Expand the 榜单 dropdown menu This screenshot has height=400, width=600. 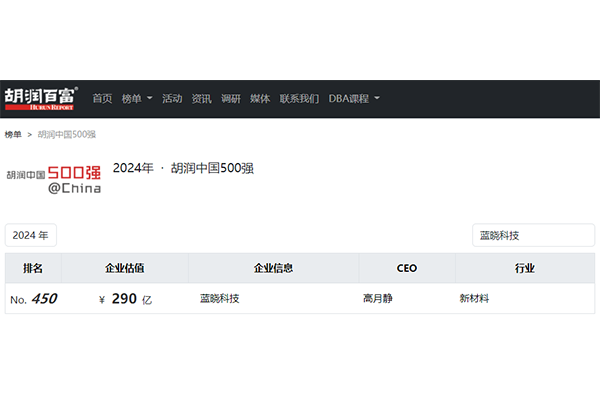click(137, 99)
